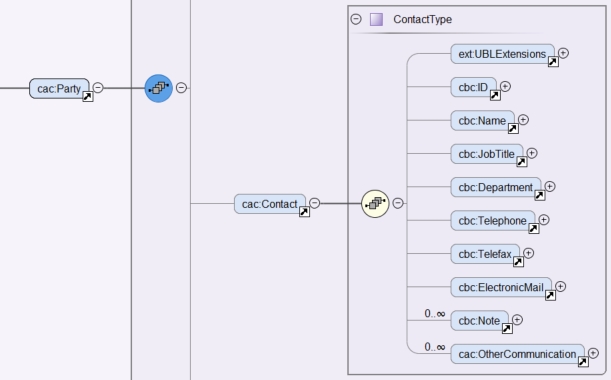Select the cac:Party element node
This screenshot has width=611, height=380.
click(x=59, y=88)
